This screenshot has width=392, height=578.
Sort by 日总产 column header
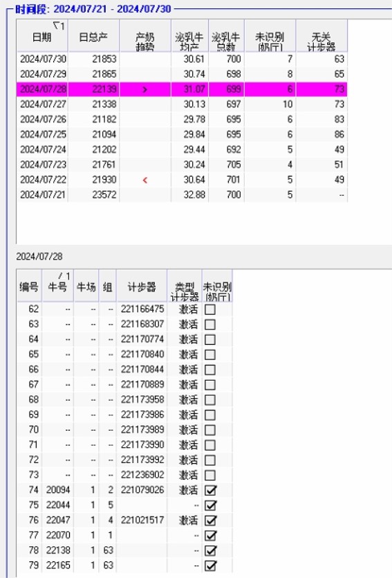coord(93,36)
